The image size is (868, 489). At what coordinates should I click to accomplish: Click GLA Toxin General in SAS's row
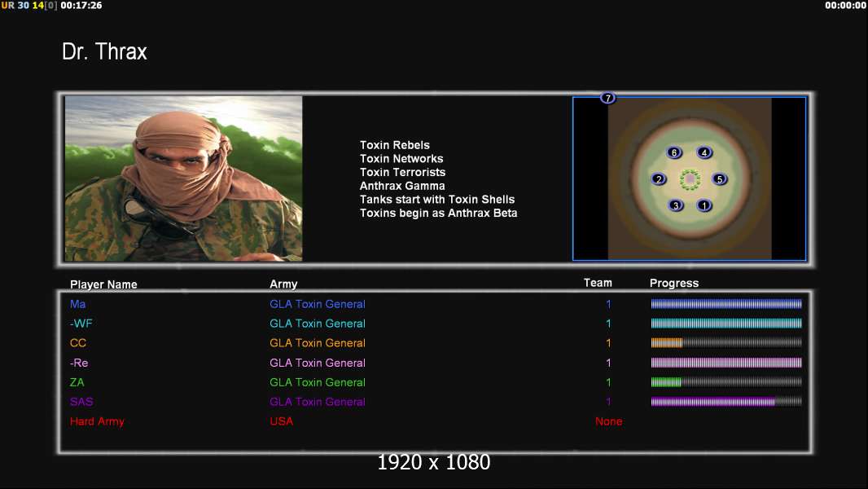point(318,402)
